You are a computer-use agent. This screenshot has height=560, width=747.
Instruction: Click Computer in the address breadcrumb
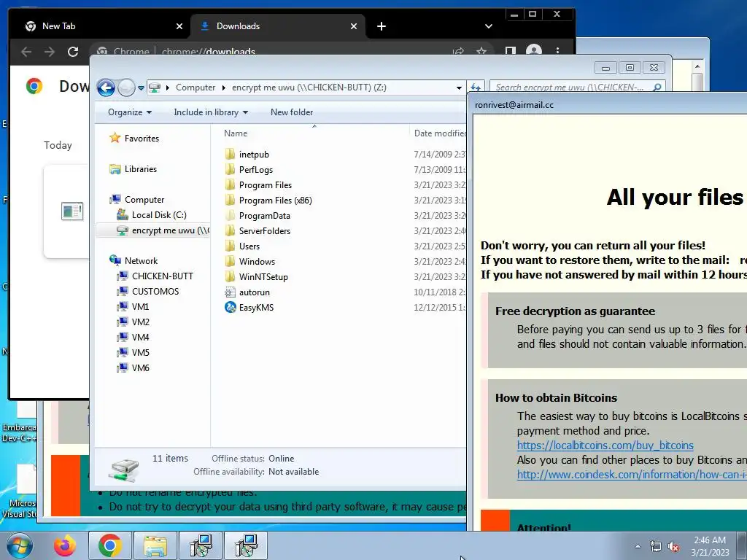click(196, 87)
